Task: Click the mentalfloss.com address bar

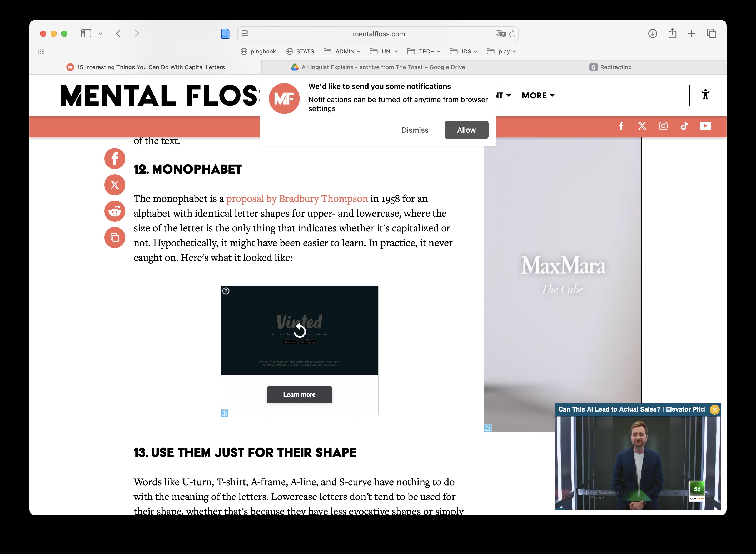Action: (x=378, y=34)
